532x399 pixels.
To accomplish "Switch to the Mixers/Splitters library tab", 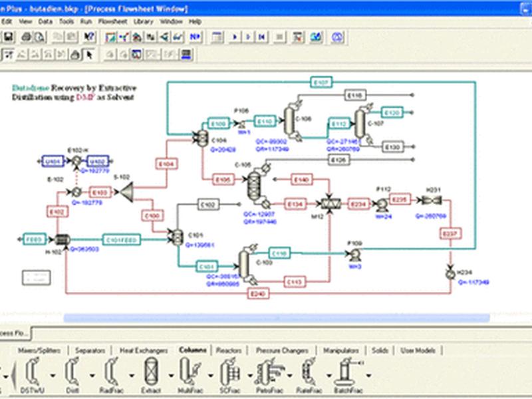I will [x=39, y=350].
